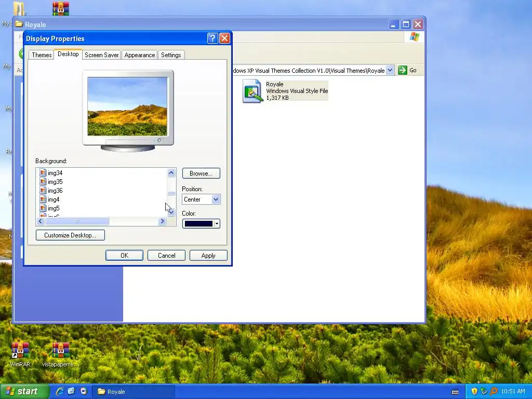Image resolution: width=532 pixels, height=399 pixels.
Task: Open the Appearance tab
Action: click(x=139, y=55)
